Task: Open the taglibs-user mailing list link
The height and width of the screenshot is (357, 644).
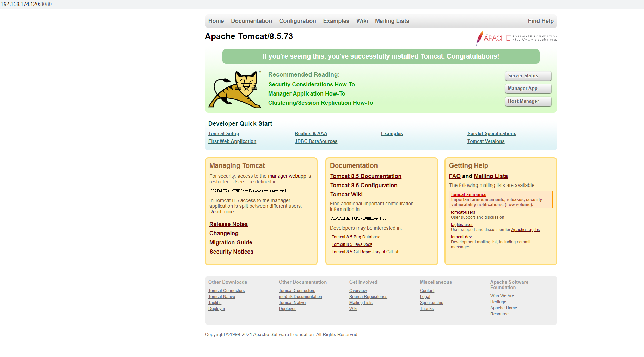Action: tap(462, 225)
